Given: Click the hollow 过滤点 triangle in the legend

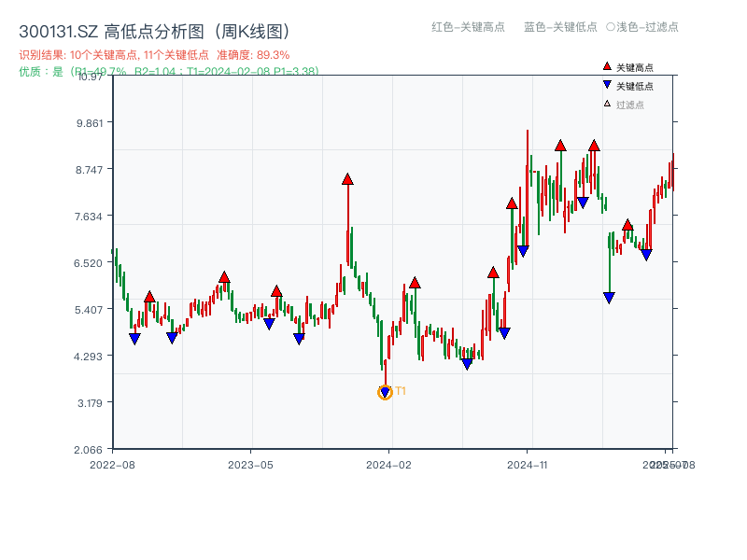Looking at the screenshot, I should coord(607,104).
